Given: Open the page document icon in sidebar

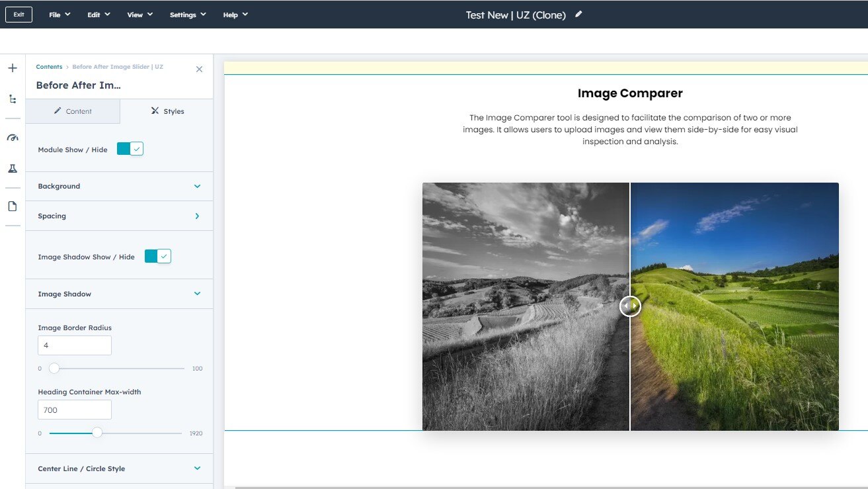Looking at the screenshot, I should pos(12,206).
